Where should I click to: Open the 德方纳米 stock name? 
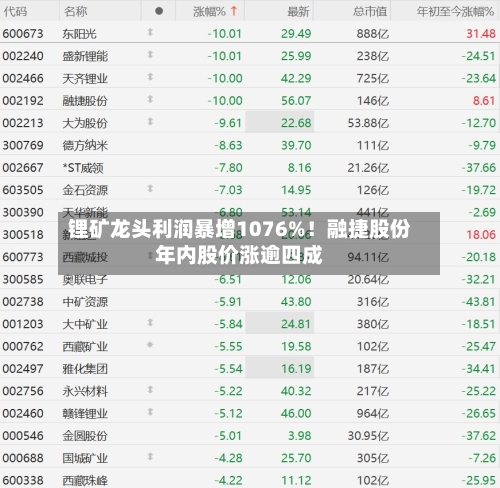point(85,145)
